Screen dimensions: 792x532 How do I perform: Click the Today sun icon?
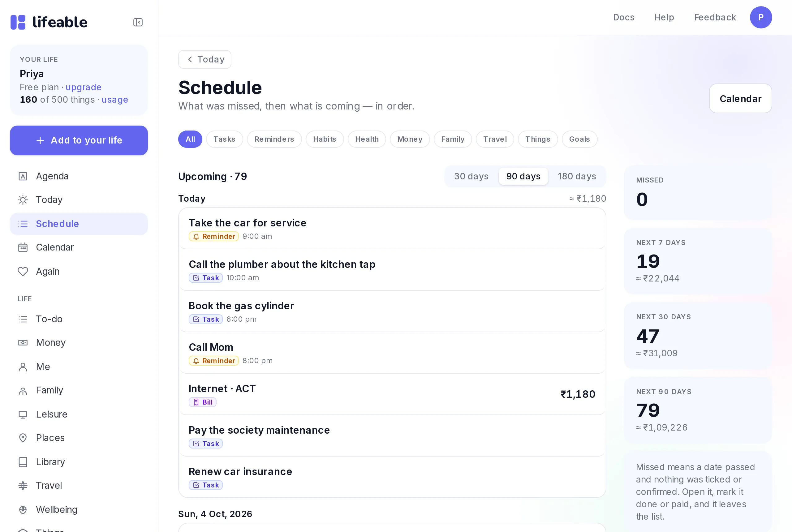[23, 200]
